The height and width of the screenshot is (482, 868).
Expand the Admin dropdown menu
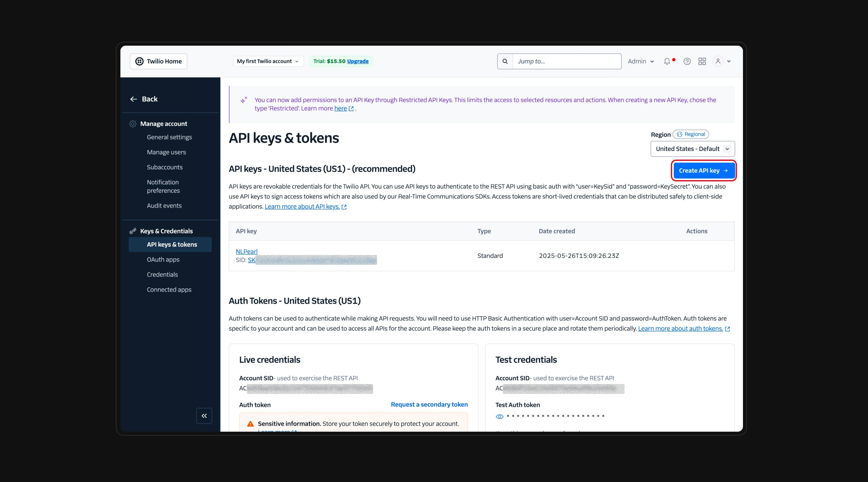640,61
